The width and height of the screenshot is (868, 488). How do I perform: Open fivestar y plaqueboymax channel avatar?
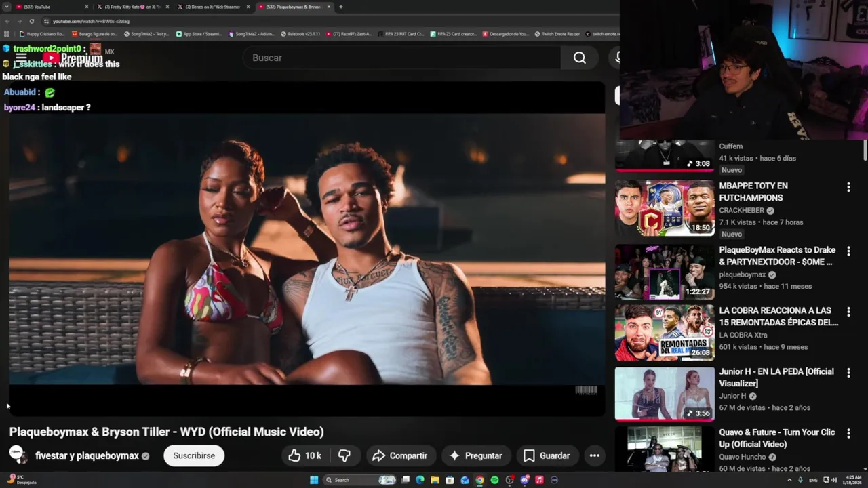pyautogui.click(x=18, y=455)
